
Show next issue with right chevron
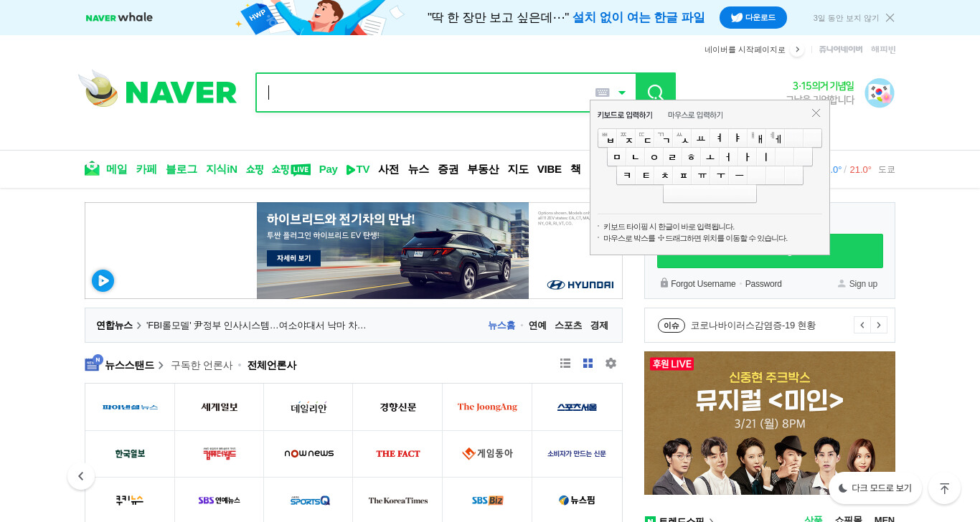[x=879, y=325]
